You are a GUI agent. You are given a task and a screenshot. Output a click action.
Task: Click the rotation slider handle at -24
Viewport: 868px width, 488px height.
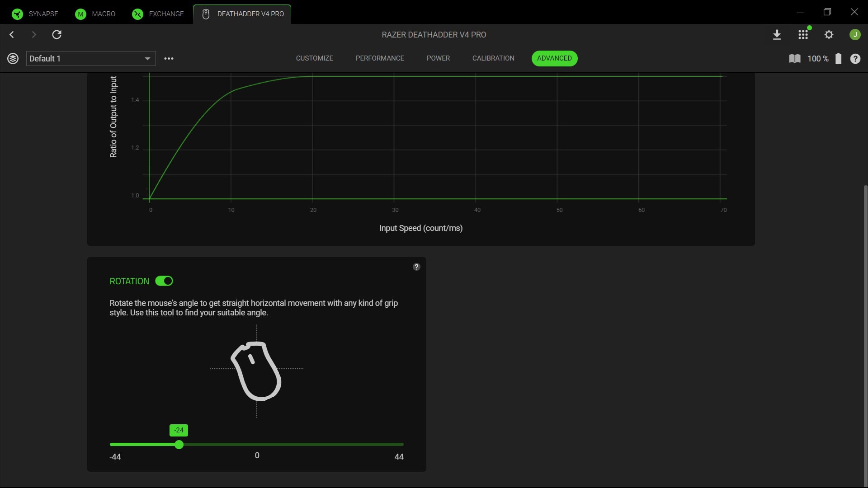[x=179, y=445]
